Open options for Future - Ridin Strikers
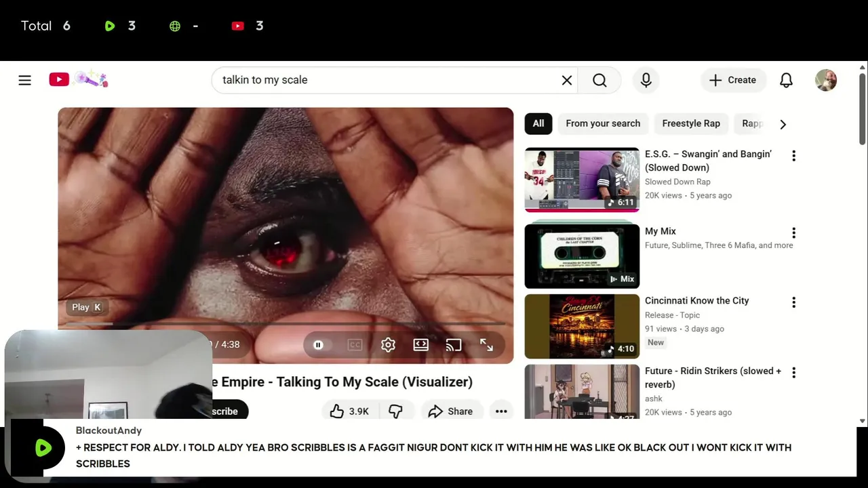Image resolution: width=868 pixels, height=488 pixels. [793, 373]
